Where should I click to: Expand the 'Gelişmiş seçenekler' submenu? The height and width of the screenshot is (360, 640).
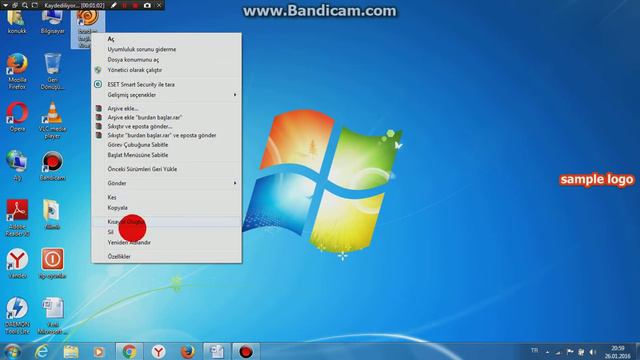[167, 95]
